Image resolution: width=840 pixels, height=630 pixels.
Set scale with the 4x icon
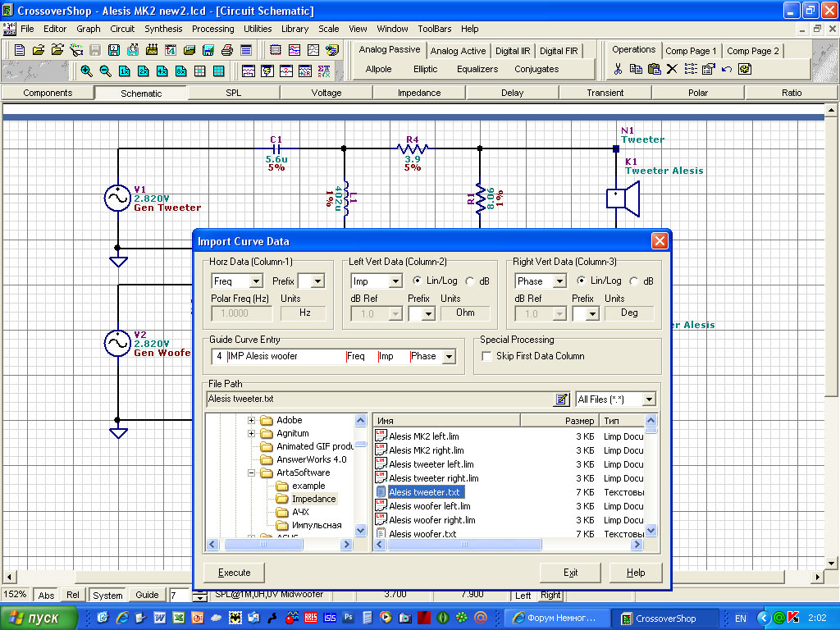coord(162,71)
